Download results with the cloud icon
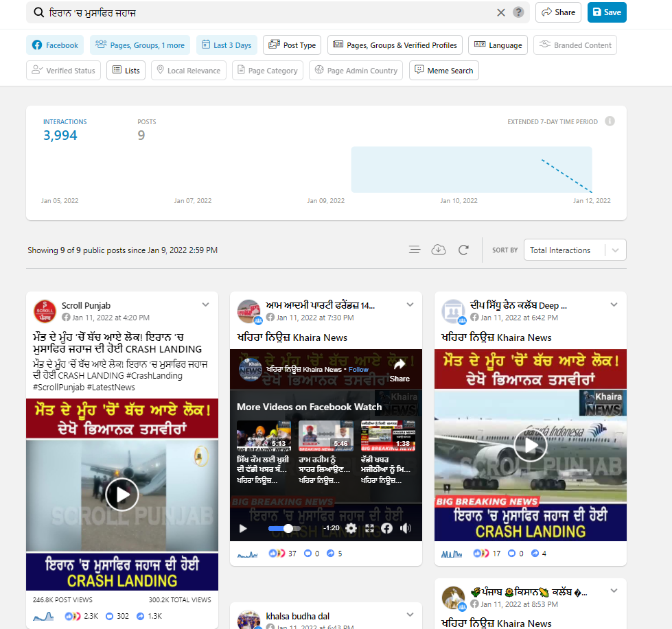 (439, 250)
